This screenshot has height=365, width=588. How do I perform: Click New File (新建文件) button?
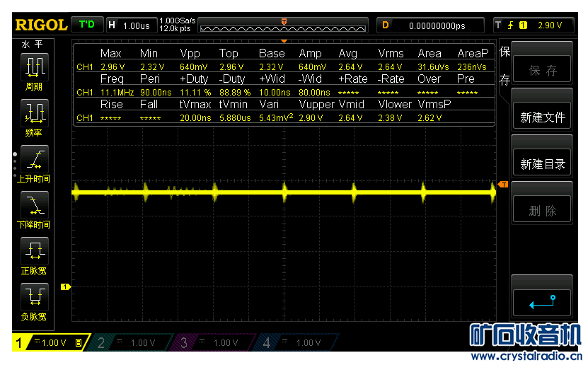click(542, 117)
